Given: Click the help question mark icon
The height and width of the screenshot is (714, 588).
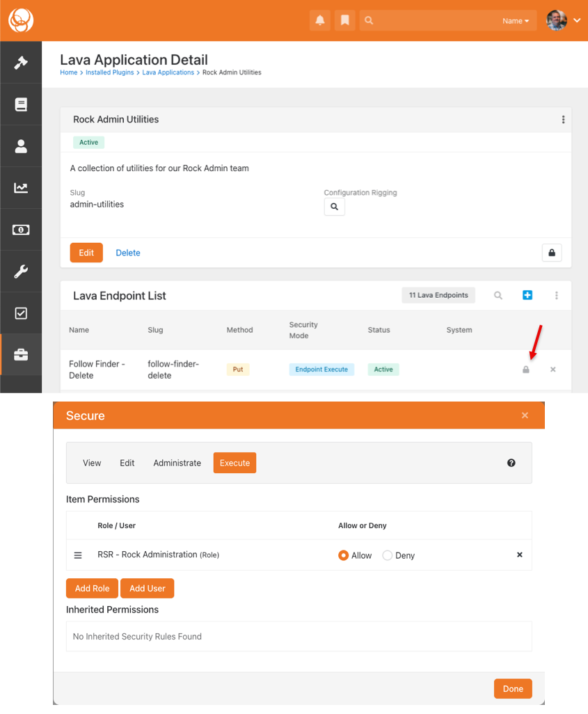Looking at the screenshot, I should click(511, 463).
